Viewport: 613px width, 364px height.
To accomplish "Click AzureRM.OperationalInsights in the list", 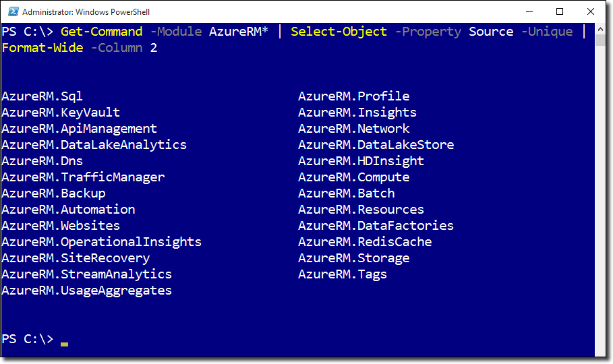I will (102, 242).
